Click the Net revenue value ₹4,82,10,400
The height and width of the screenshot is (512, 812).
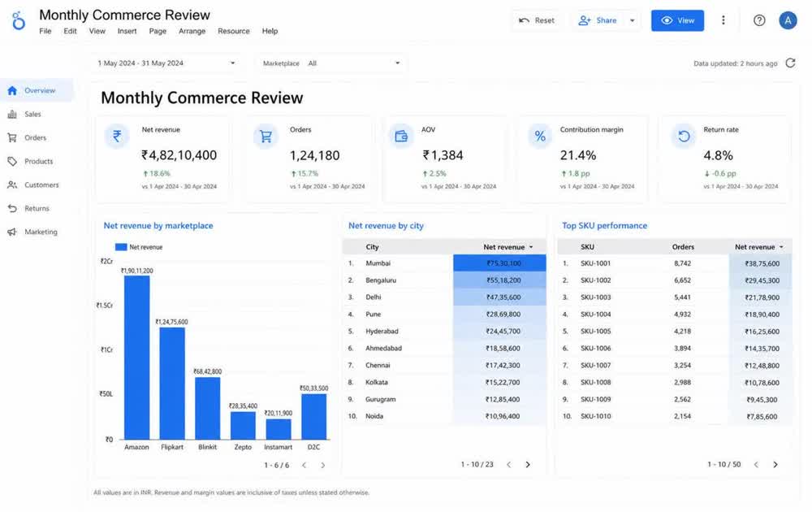[179, 155]
